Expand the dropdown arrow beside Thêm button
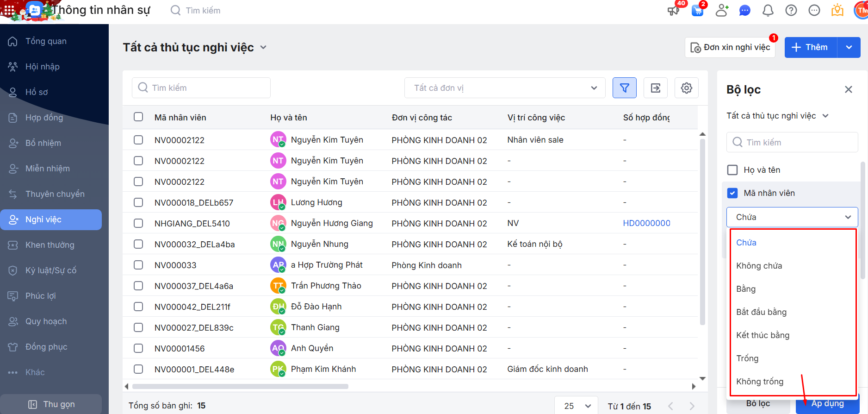The width and height of the screenshot is (868, 414). click(x=849, y=47)
